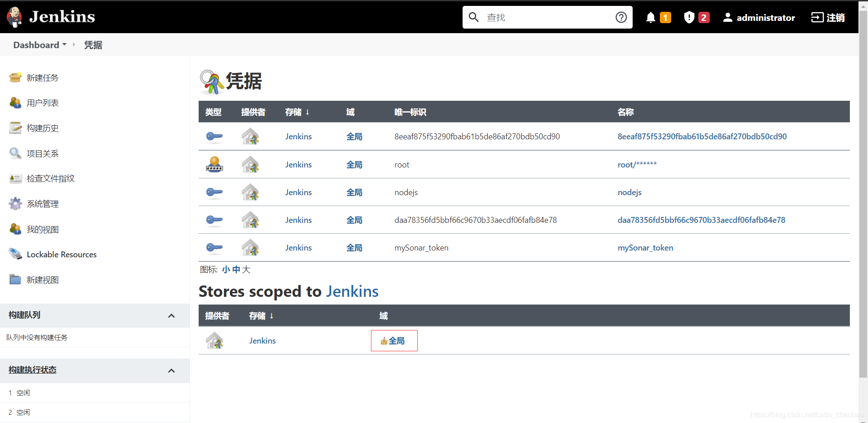Screen dimensions: 868x423
Task: Open the root/****** credential link
Action: [x=637, y=164]
